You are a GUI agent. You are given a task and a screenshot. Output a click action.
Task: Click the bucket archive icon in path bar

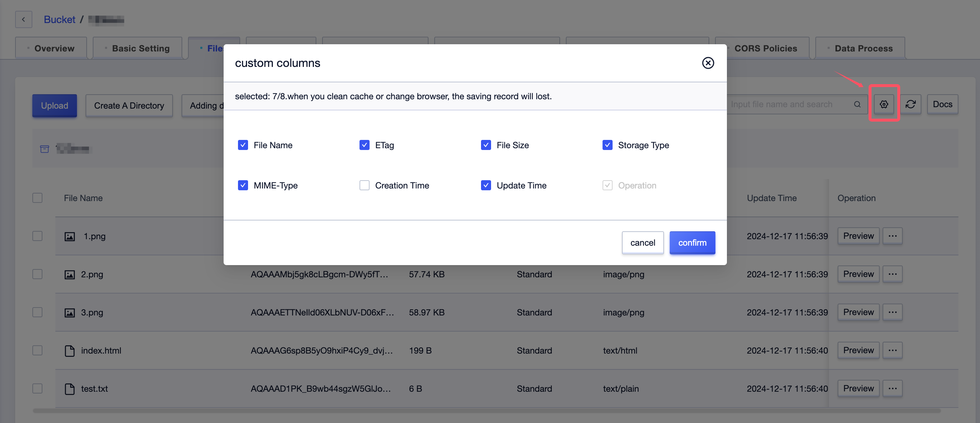coord(45,149)
